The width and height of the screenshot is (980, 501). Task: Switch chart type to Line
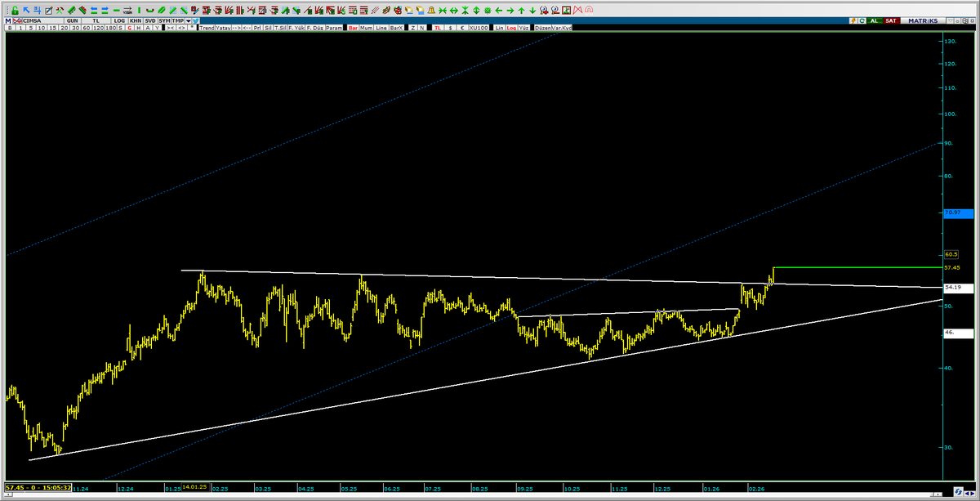[x=381, y=27]
